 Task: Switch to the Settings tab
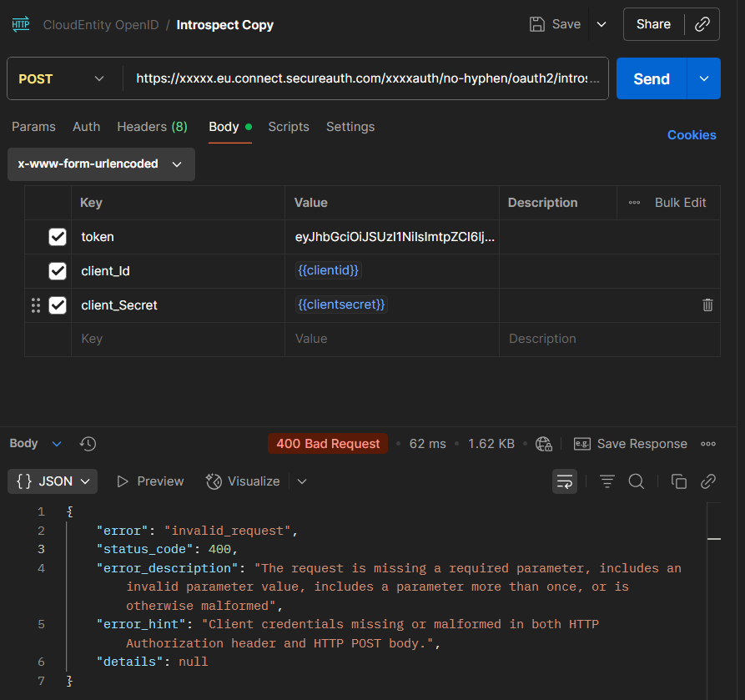click(x=350, y=127)
